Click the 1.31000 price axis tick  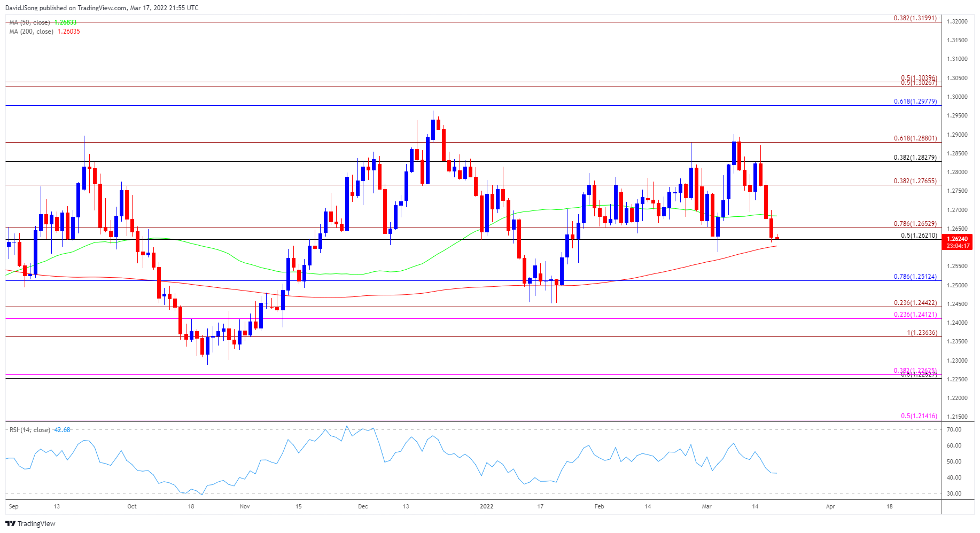click(x=957, y=59)
